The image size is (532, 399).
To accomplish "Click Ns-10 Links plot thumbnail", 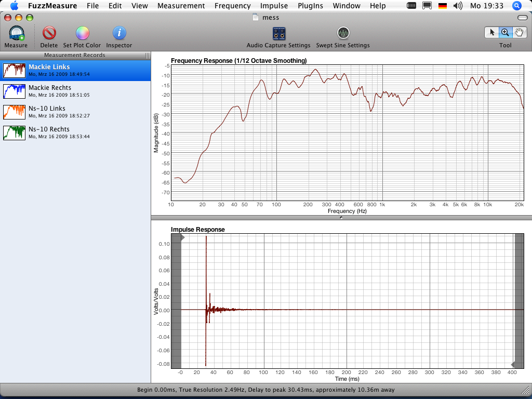I will 14,112.
